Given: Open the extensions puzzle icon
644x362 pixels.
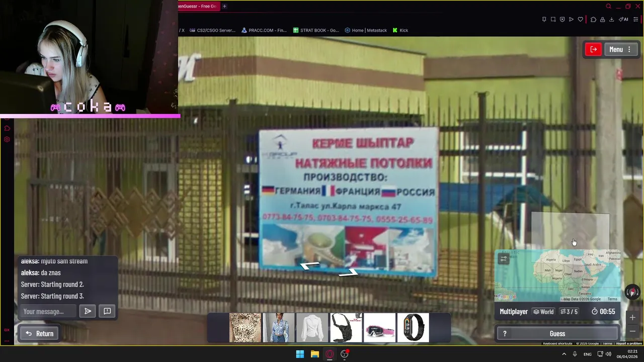Looking at the screenshot, I should coord(593,19).
